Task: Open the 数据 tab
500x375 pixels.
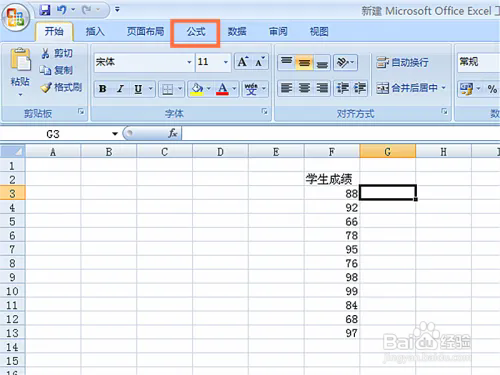Action: pos(237,32)
